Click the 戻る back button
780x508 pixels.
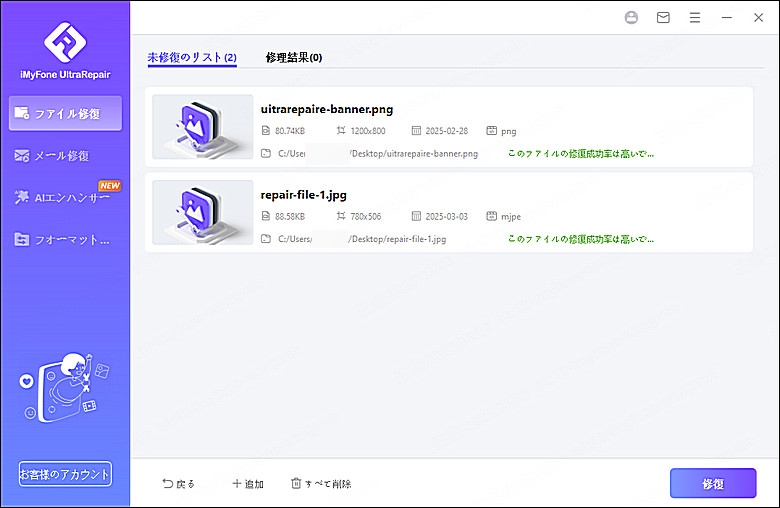179,484
